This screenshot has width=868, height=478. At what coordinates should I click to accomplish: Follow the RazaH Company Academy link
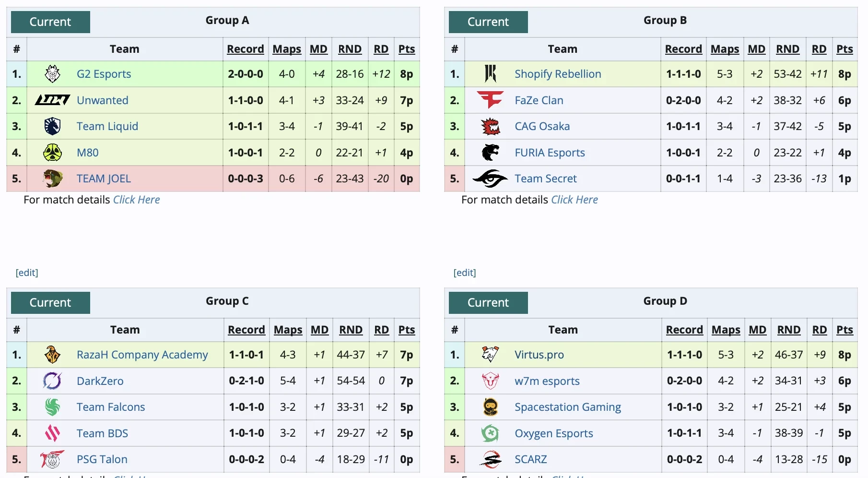[x=142, y=355]
